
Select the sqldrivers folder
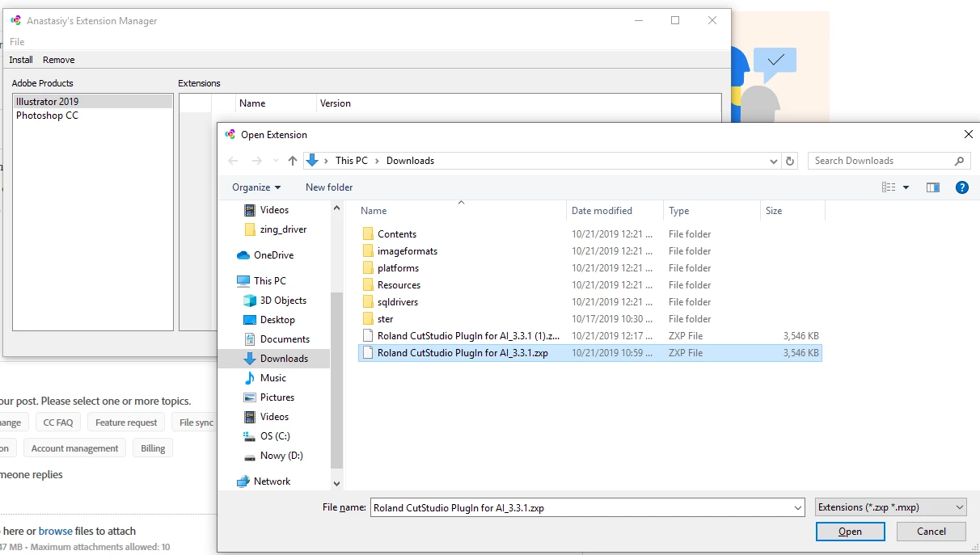coord(398,302)
